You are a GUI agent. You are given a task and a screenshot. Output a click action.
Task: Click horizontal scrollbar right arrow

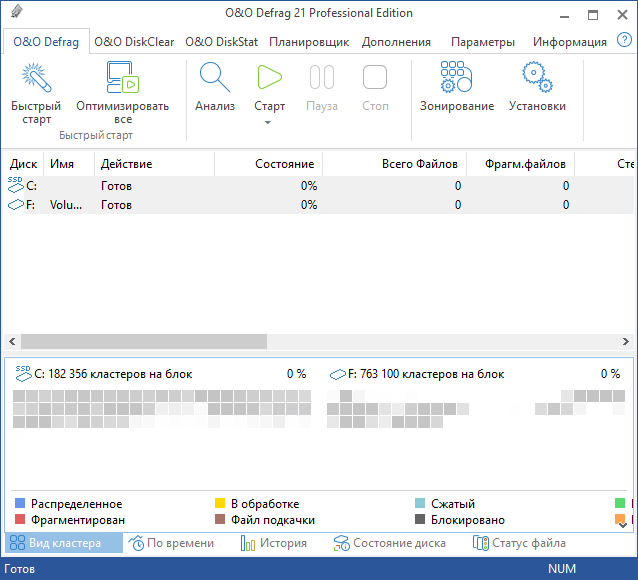pyautogui.click(x=626, y=341)
